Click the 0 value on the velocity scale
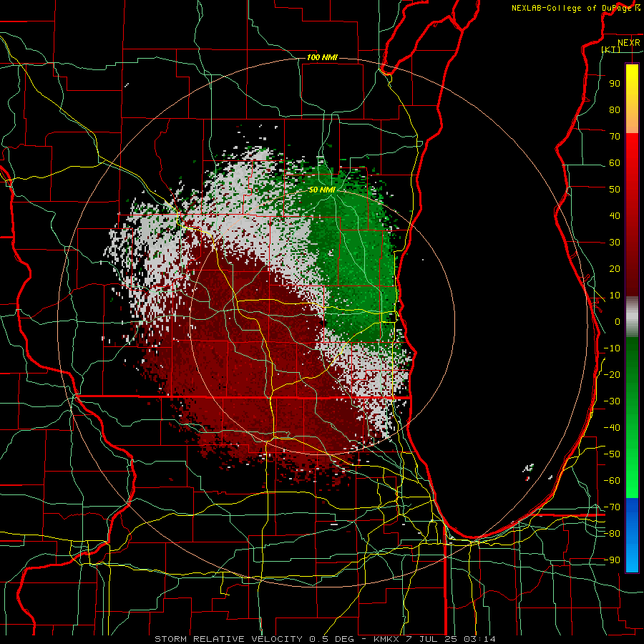Viewport: 644px width, 644px height. [618, 321]
